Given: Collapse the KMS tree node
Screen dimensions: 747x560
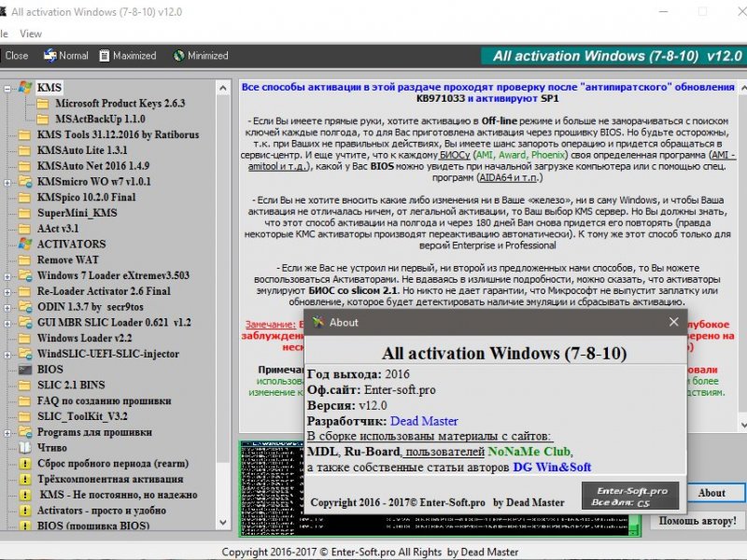Looking at the screenshot, I should pyautogui.click(x=7, y=89).
